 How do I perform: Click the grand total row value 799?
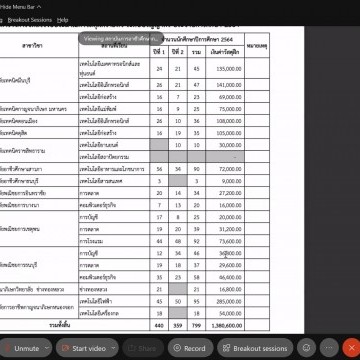196,326
